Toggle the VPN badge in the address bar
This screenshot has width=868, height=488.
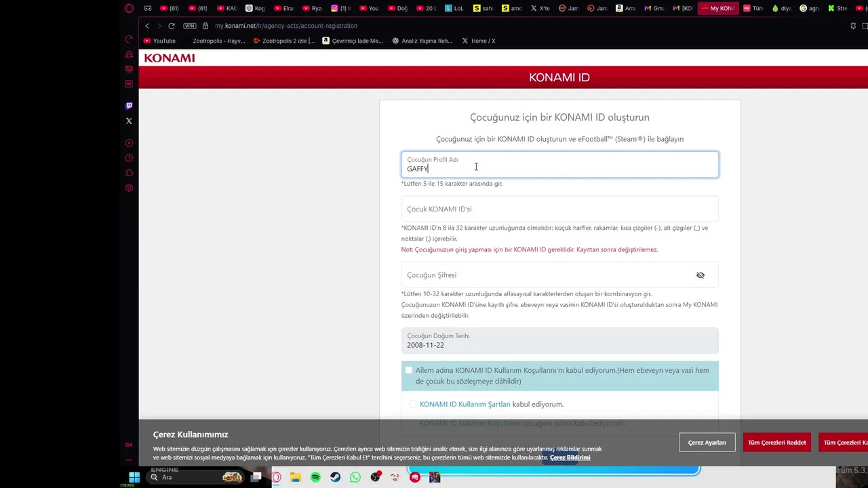[x=190, y=26]
